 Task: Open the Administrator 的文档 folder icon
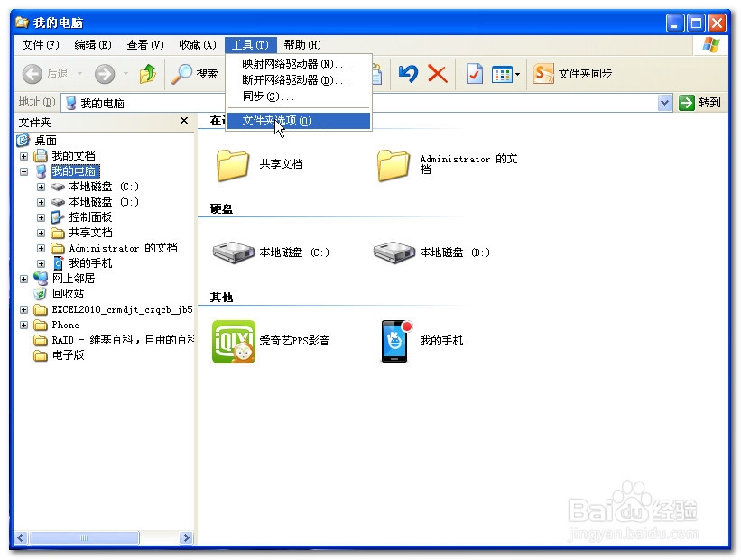(x=394, y=165)
